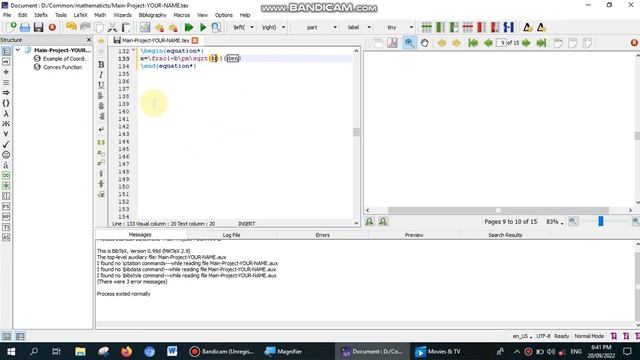Toggle the magnifier tool in PDF viewer
This screenshot has height=360, width=640.
point(409,43)
